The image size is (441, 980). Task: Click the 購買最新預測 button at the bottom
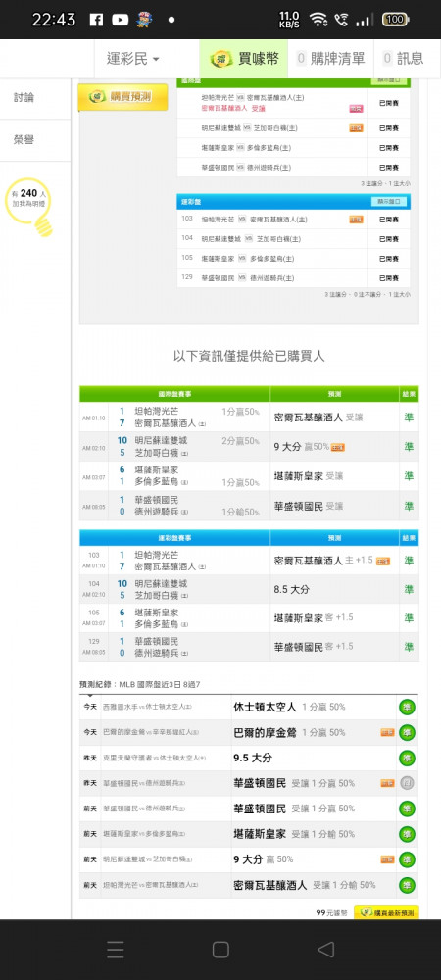tap(386, 912)
